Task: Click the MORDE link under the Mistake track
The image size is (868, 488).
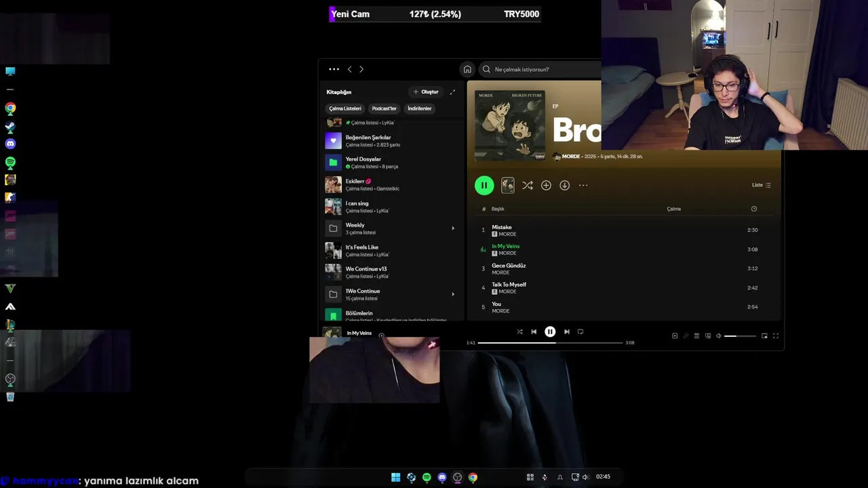Action: pos(507,235)
